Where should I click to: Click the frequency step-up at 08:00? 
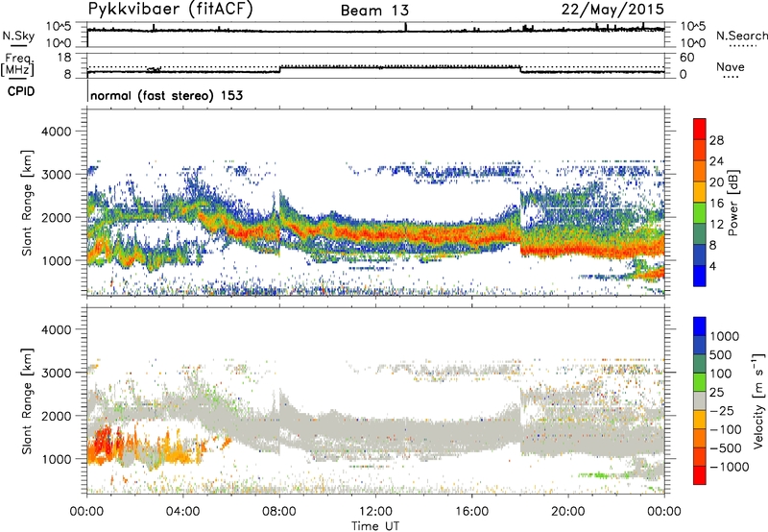tap(280, 69)
